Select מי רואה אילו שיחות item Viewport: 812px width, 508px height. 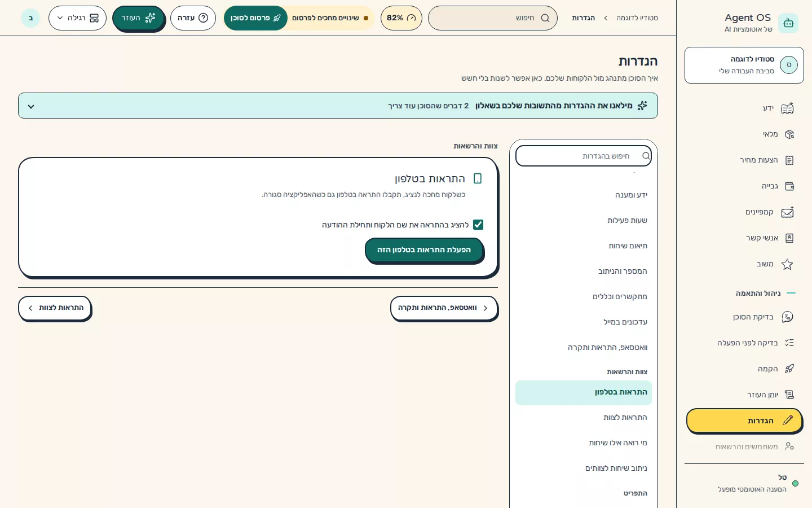click(584, 443)
